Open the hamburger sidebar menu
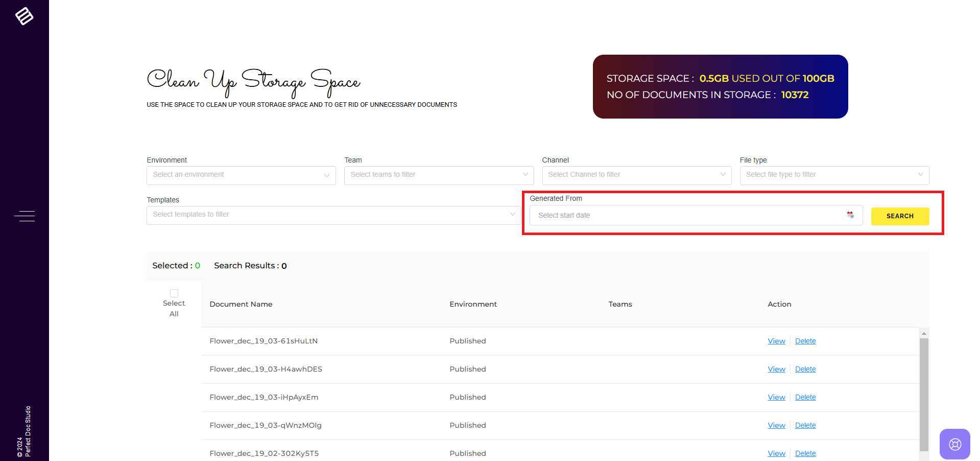This screenshot has height=461, width=980. (x=25, y=216)
